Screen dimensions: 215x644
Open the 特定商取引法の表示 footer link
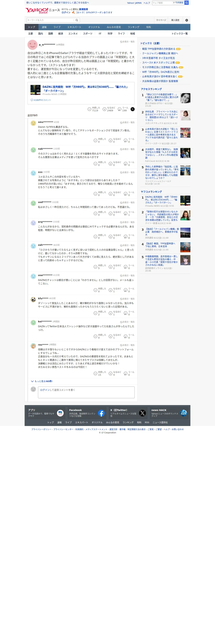(136, 429)
